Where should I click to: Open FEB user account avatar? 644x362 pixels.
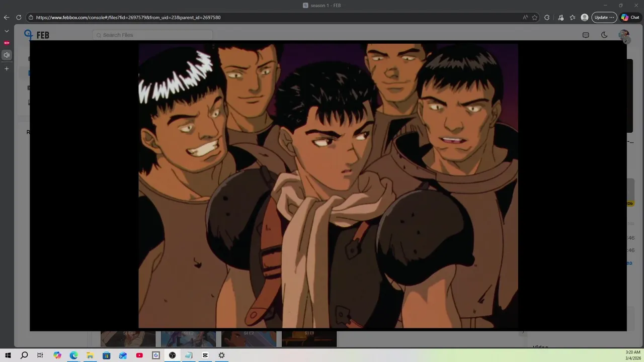[624, 35]
